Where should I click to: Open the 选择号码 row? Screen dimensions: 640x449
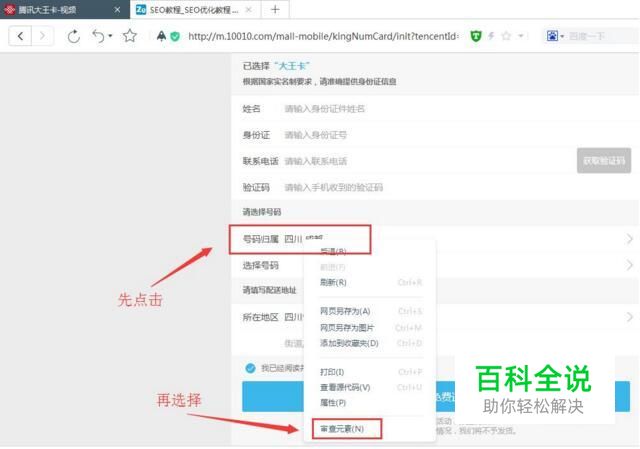point(435,265)
